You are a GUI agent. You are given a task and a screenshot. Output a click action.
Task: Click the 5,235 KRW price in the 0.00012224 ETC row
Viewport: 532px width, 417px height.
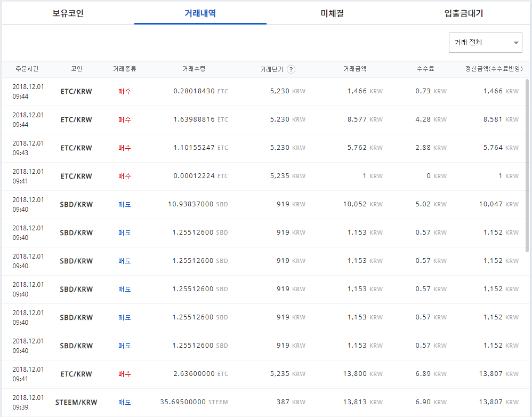pos(288,176)
